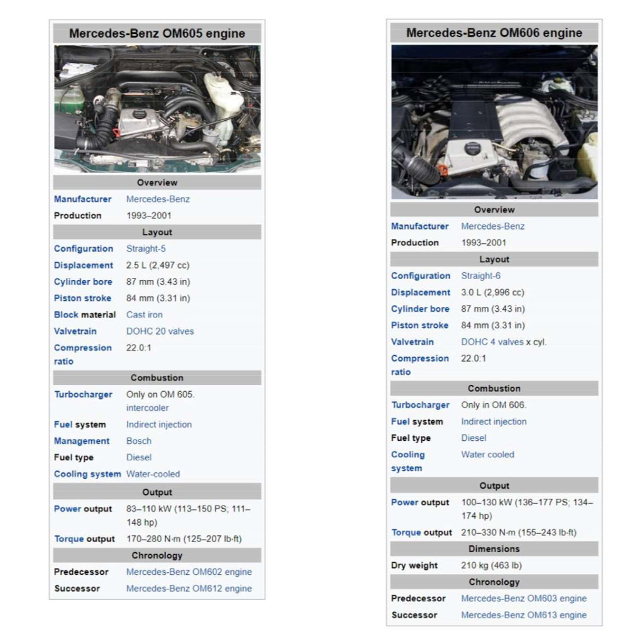
Task: Click the Water cooled link in OM606 box
Action: 487,454
